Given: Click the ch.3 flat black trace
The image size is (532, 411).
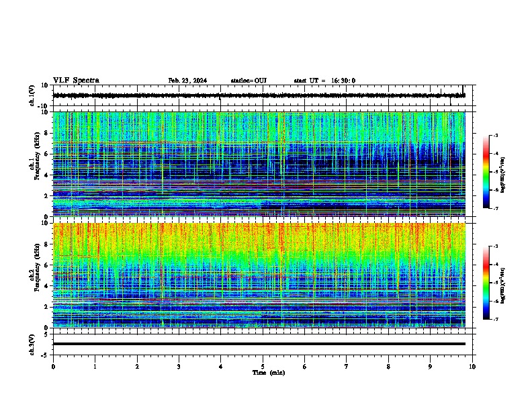Looking at the screenshot, I should [259, 344].
